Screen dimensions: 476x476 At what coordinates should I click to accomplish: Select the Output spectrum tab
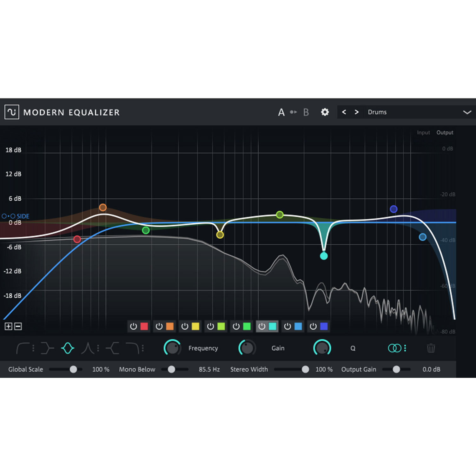pyautogui.click(x=445, y=132)
